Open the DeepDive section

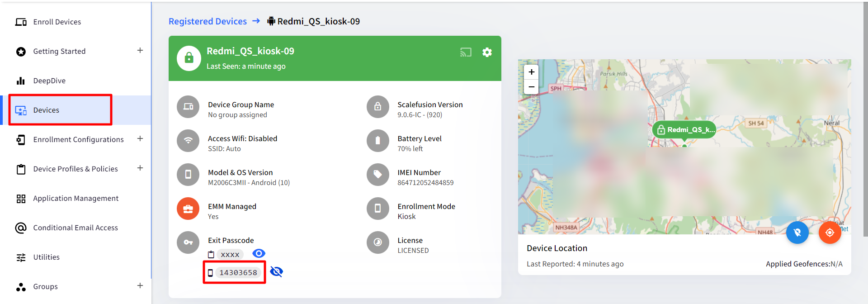coord(49,81)
